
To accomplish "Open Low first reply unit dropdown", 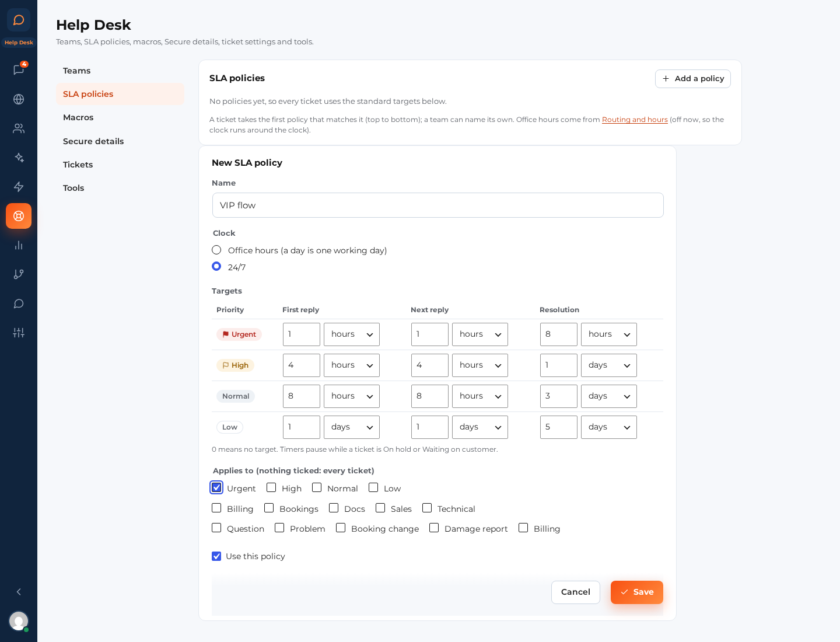I will [352, 427].
